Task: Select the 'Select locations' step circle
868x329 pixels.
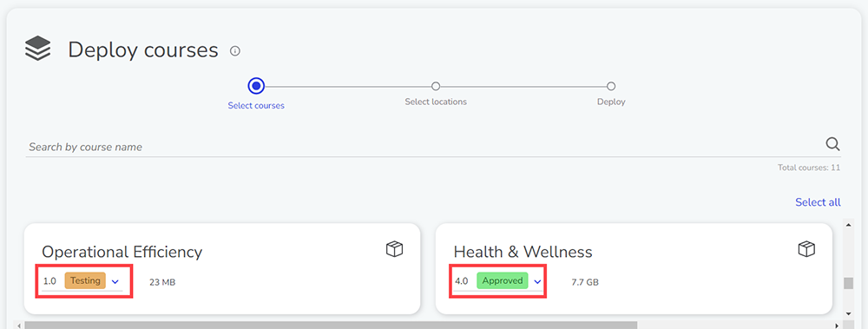Action: (436, 87)
